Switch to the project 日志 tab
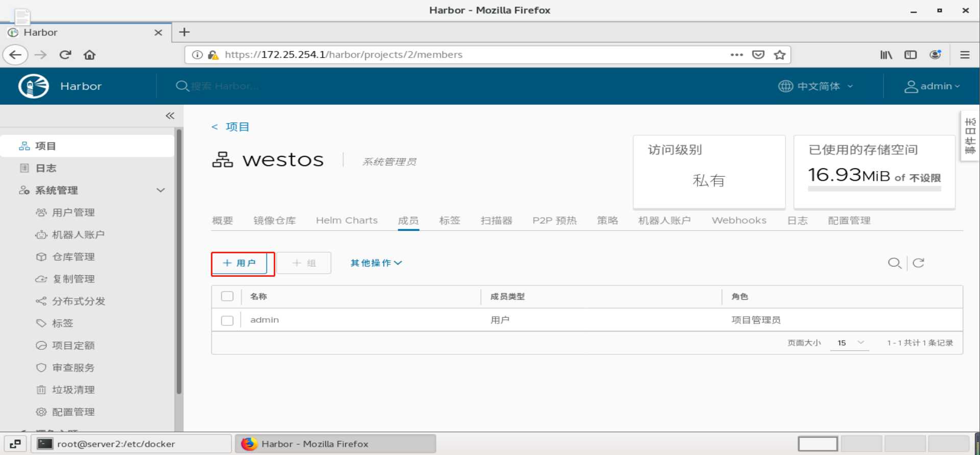 click(797, 221)
